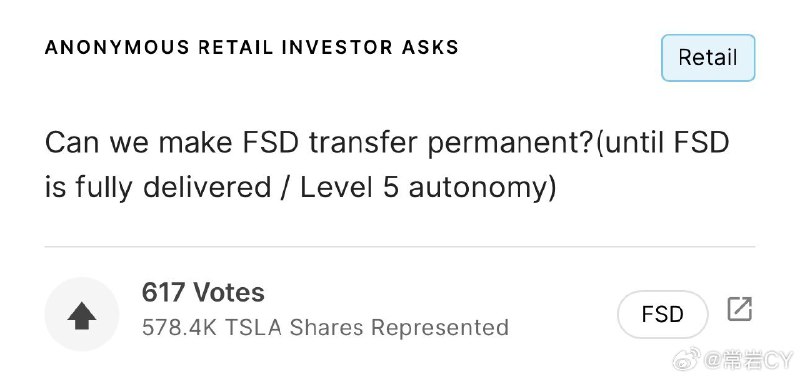The width and height of the screenshot is (800, 379).
Task: Click the Weibo logo watermark
Action: click(x=687, y=360)
